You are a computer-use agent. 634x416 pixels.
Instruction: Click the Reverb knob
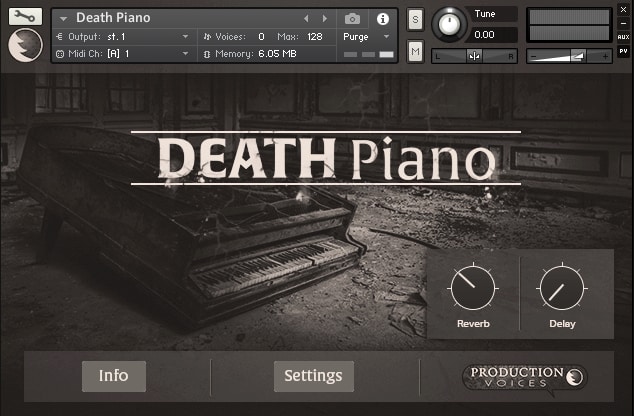coord(473,289)
